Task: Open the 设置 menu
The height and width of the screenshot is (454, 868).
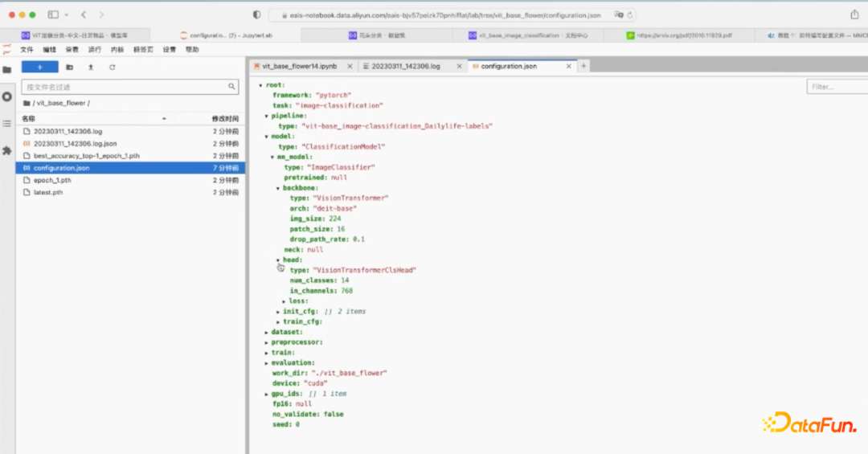Action: (x=170, y=50)
